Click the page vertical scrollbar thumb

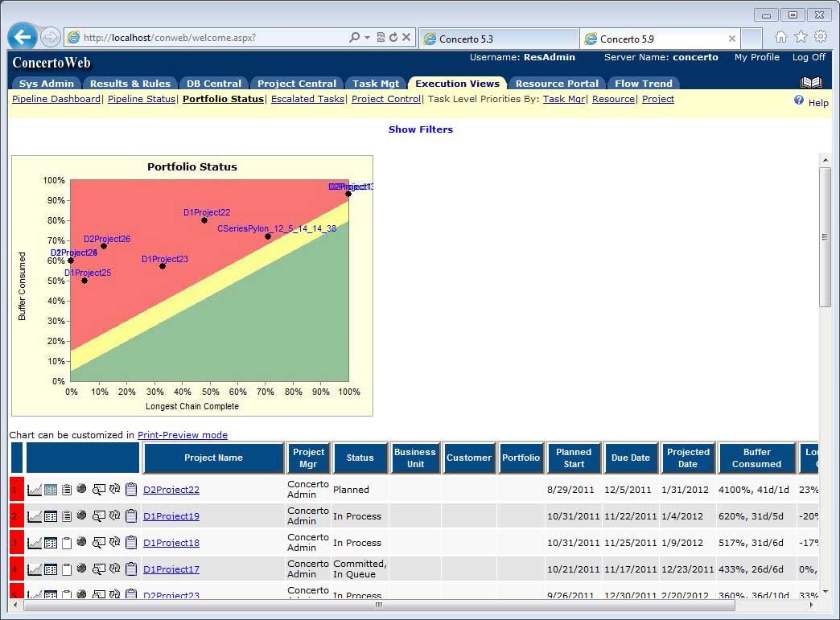(x=825, y=236)
